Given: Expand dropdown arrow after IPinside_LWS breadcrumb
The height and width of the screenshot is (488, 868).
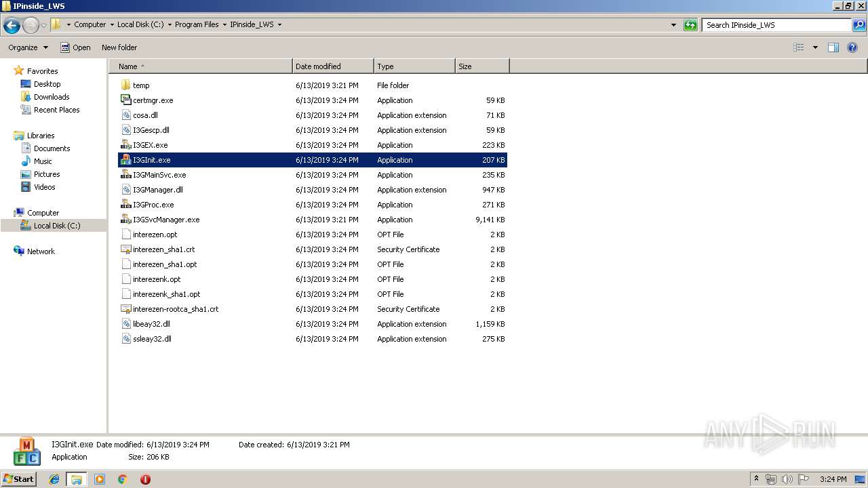Looking at the screenshot, I should 279,24.
